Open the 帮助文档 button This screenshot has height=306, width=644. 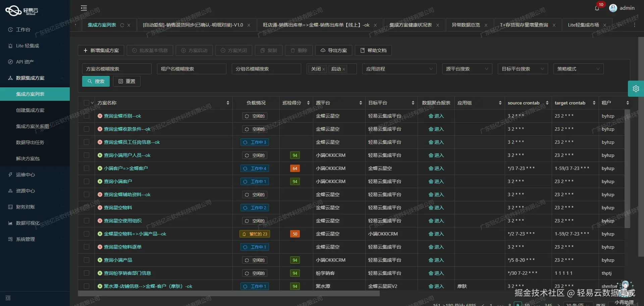(373, 50)
